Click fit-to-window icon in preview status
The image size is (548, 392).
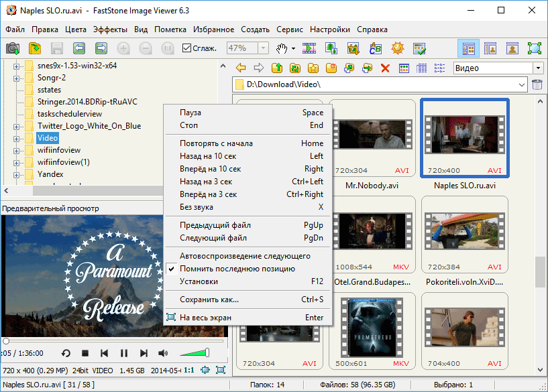coord(205,370)
